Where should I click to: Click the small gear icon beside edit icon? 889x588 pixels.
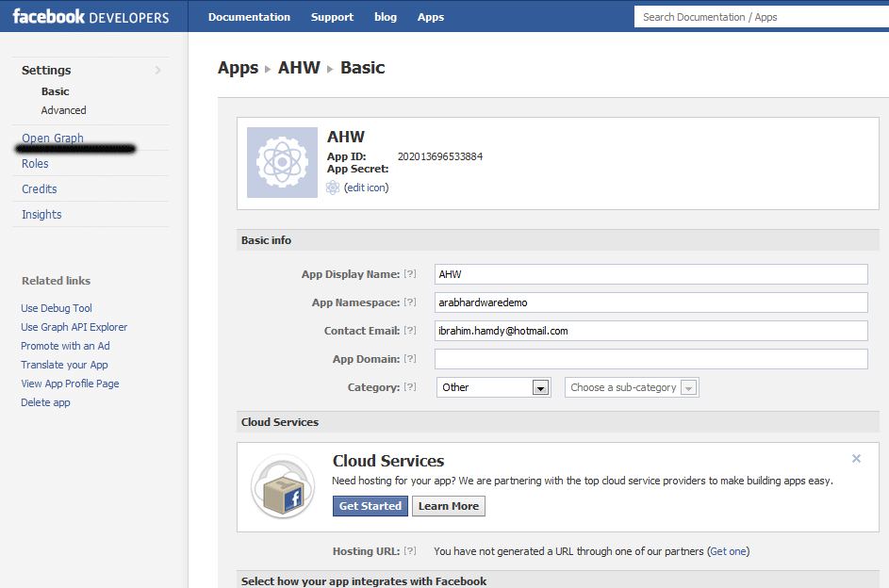[333, 188]
